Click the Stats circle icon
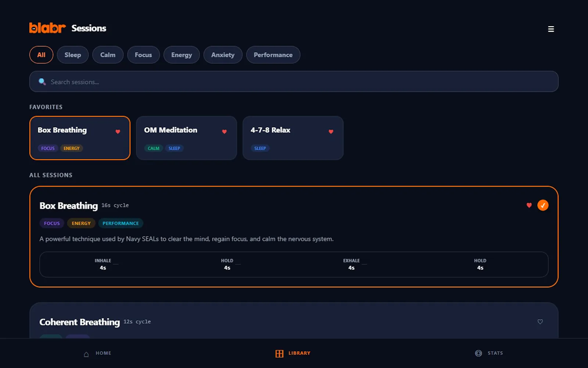588x368 pixels. (x=478, y=353)
